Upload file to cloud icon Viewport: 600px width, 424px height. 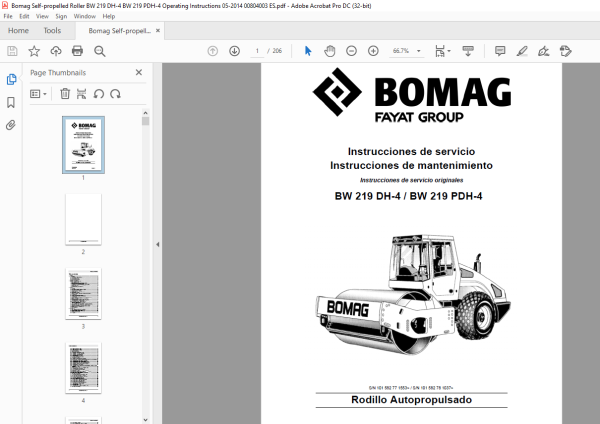point(56,51)
